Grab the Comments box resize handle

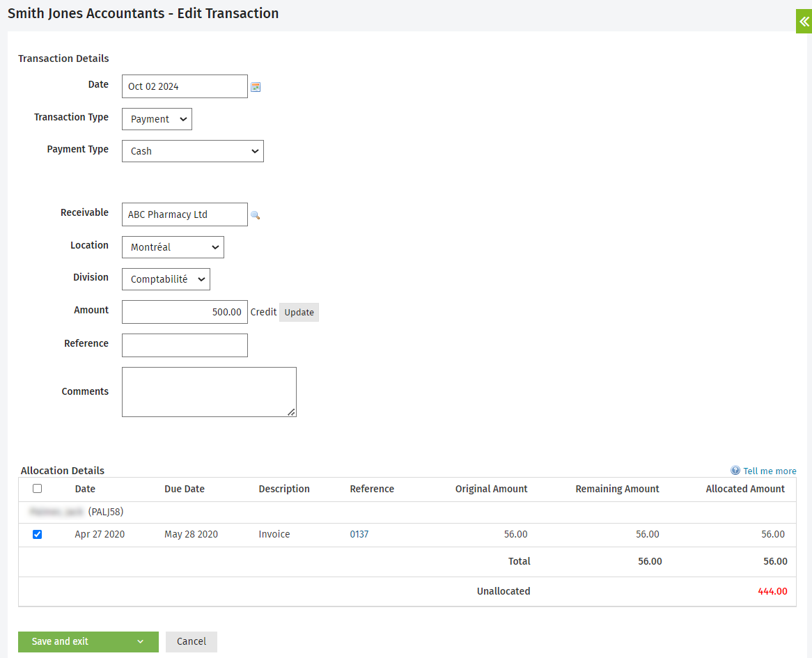tap(292, 412)
